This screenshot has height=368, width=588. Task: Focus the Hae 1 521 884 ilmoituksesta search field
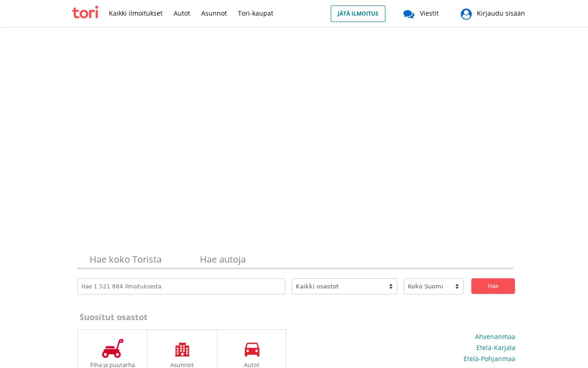coord(181,286)
